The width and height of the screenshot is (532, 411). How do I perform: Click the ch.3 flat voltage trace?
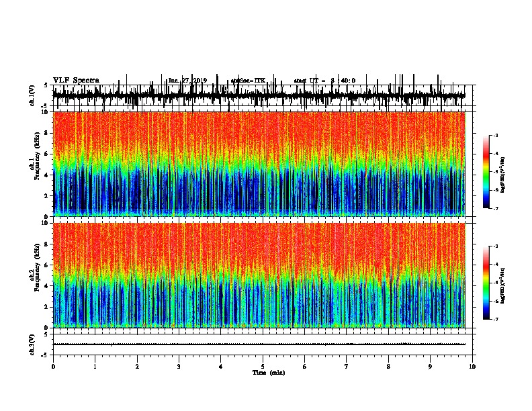(x=259, y=345)
